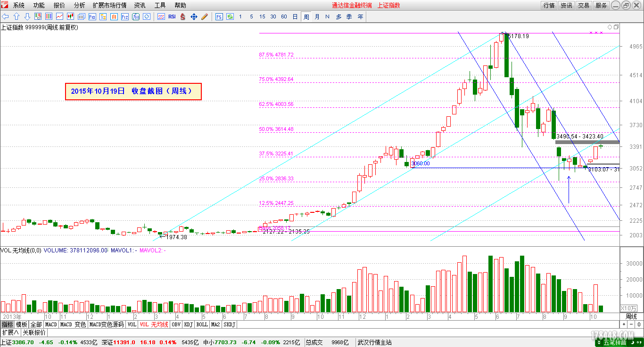Click the overlapping squares icon above chart
Image resolution: width=644 pixels, height=347 pixels.
click(616, 27)
